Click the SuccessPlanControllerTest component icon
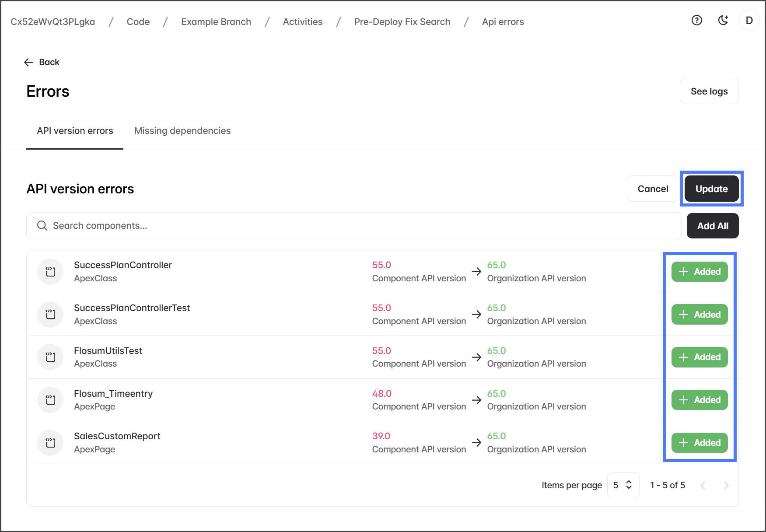 [51, 315]
